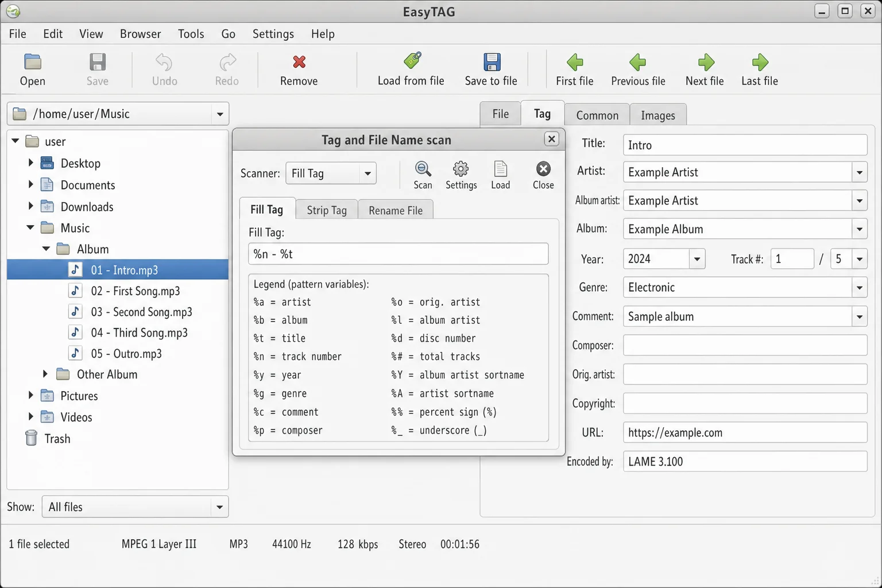Viewport: 882px width, 588px height.
Task: Click the Encoded by LAME 3.100 field
Action: 745,461
